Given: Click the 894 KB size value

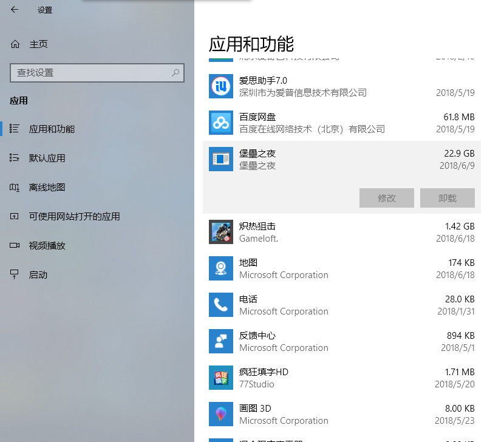Looking at the screenshot, I should coord(461,336).
